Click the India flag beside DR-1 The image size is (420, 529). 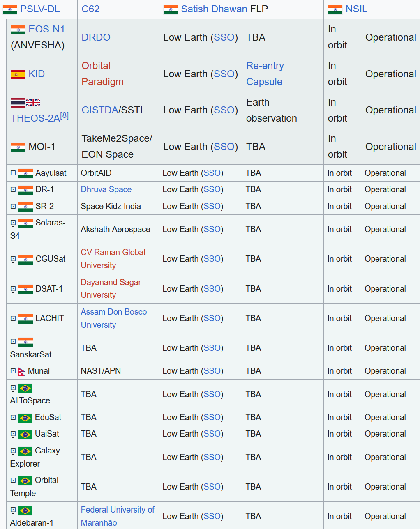coord(25,190)
